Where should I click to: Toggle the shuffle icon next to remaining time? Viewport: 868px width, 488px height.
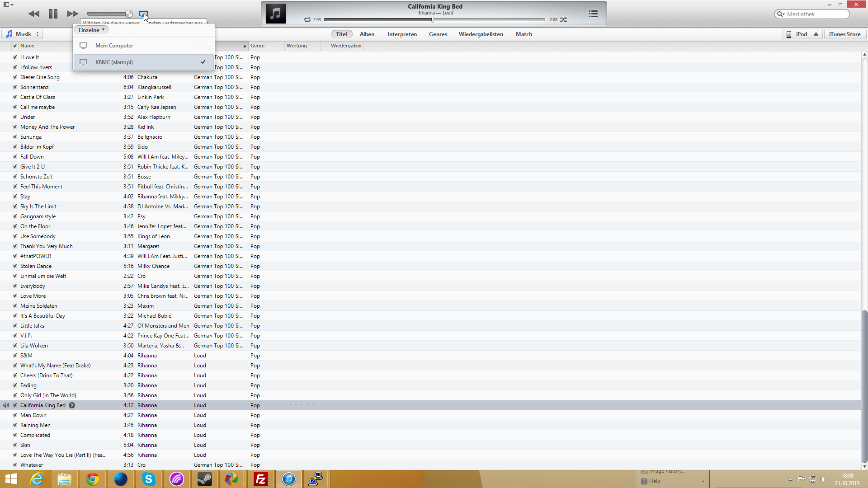click(x=563, y=20)
